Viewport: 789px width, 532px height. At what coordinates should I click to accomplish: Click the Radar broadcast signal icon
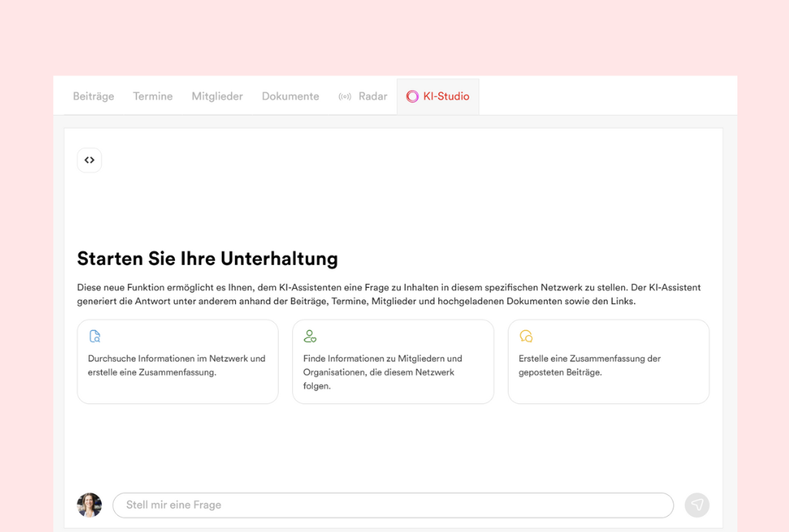tap(344, 96)
